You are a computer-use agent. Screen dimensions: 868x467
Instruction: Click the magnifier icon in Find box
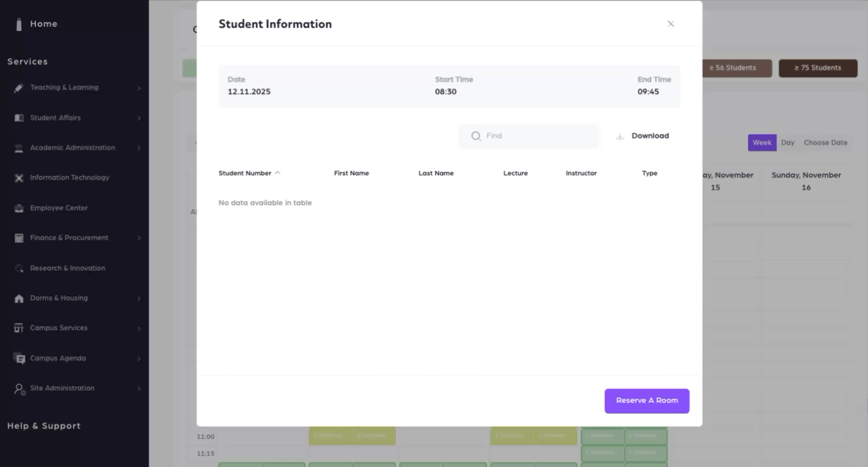pyautogui.click(x=476, y=136)
